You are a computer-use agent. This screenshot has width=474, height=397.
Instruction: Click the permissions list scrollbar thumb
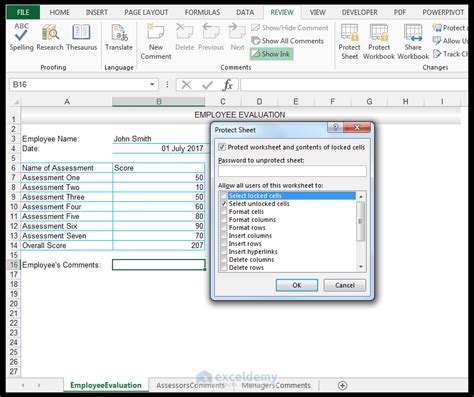361,221
